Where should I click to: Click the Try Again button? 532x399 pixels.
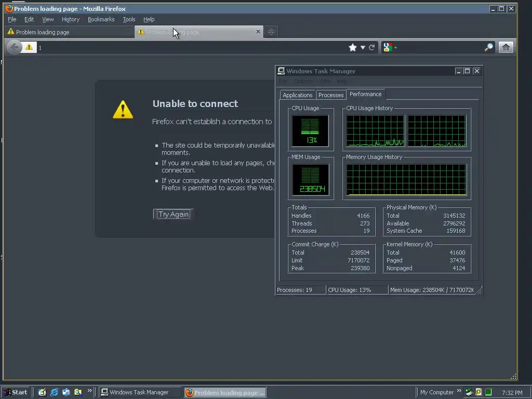point(174,214)
